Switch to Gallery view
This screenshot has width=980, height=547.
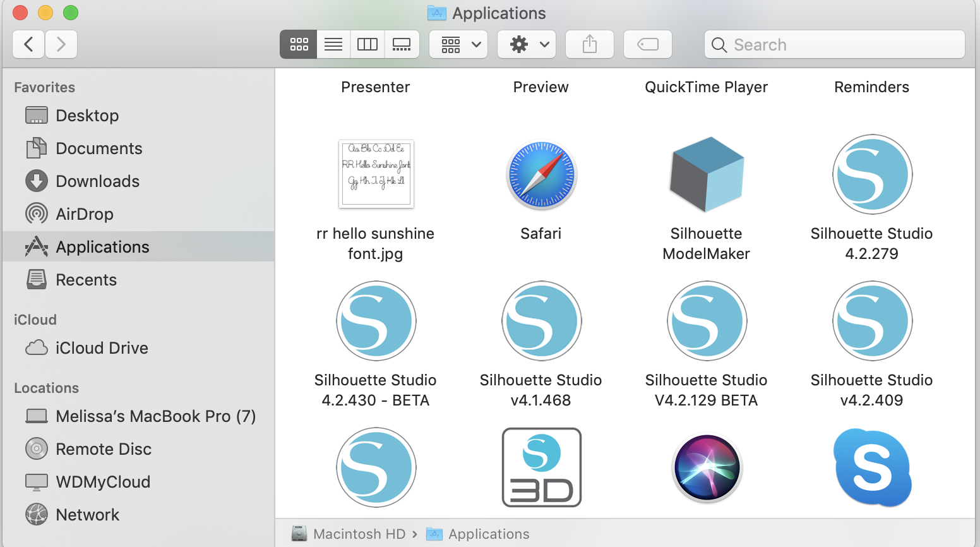(x=402, y=44)
